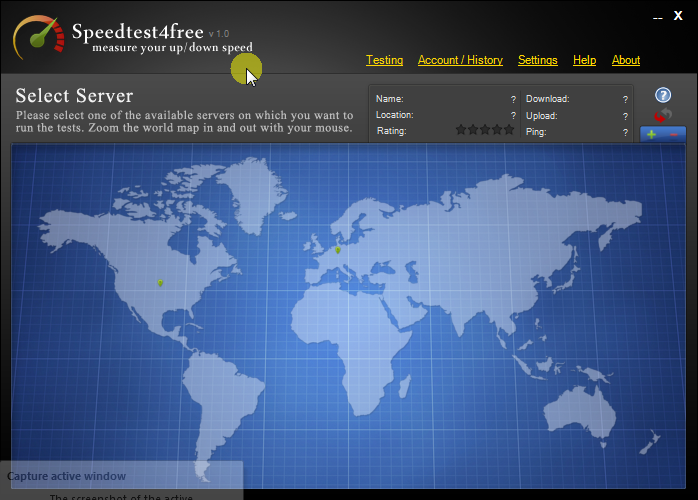Click the 'Select Server' heading

tap(74, 96)
